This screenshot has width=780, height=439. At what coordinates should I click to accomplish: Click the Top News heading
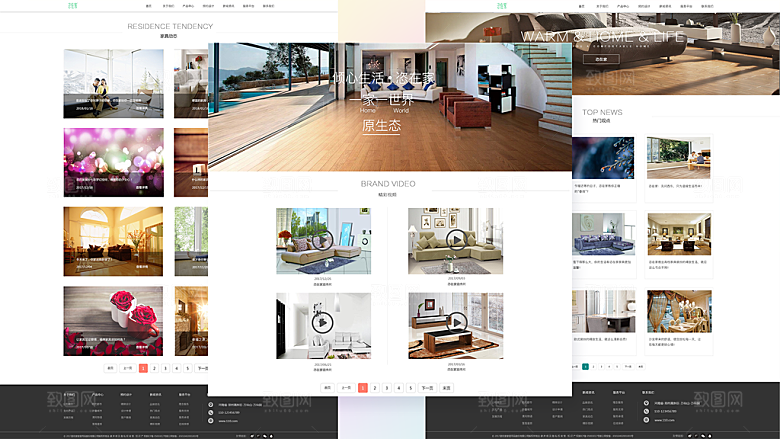pos(602,112)
